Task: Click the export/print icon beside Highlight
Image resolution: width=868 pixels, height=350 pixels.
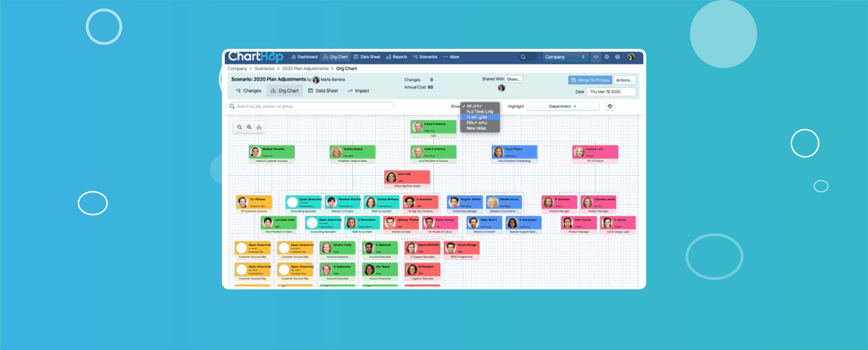Action: tap(610, 106)
